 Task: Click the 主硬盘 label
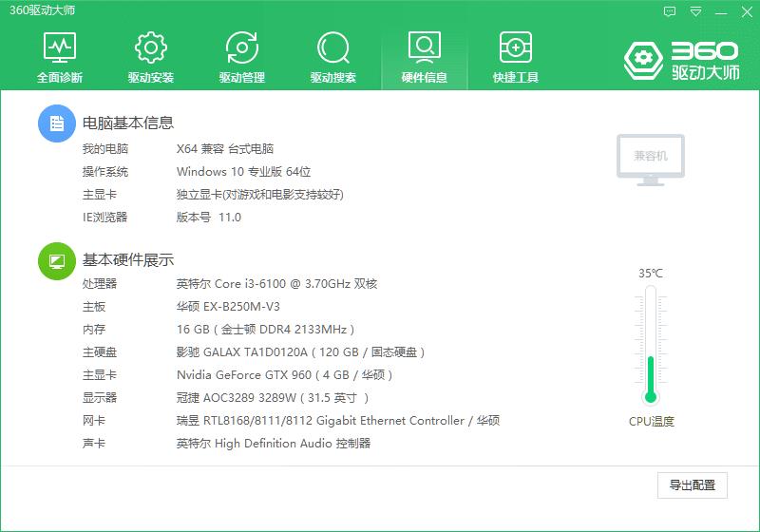click(x=100, y=352)
